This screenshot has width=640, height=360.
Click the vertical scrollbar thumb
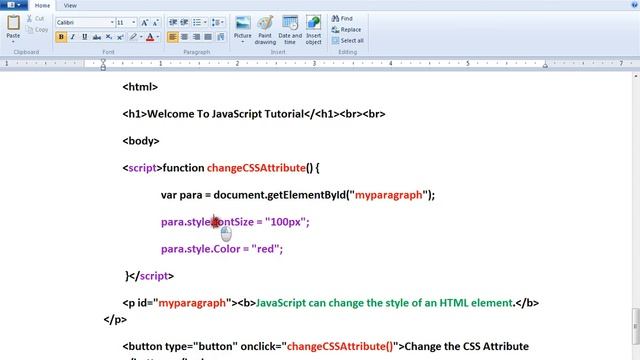coord(636,326)
